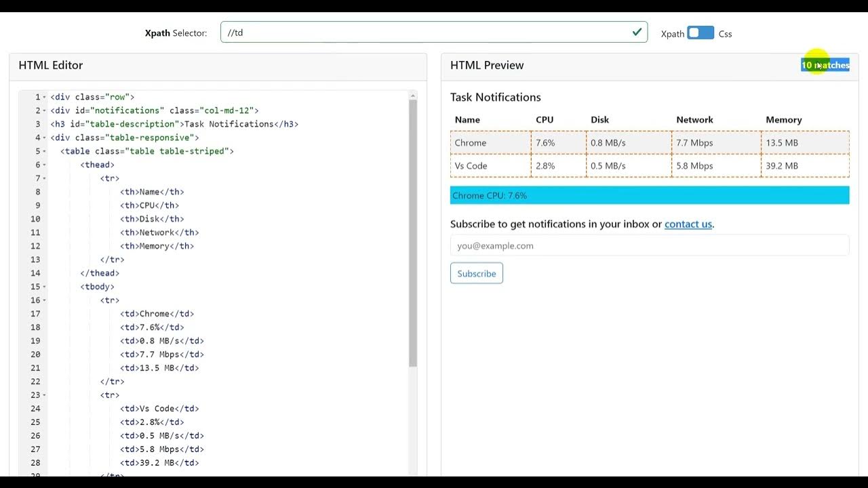This screenshot has height=488, width=868.
Task: Click the 10 matches badge
Action: pos(825,65)
